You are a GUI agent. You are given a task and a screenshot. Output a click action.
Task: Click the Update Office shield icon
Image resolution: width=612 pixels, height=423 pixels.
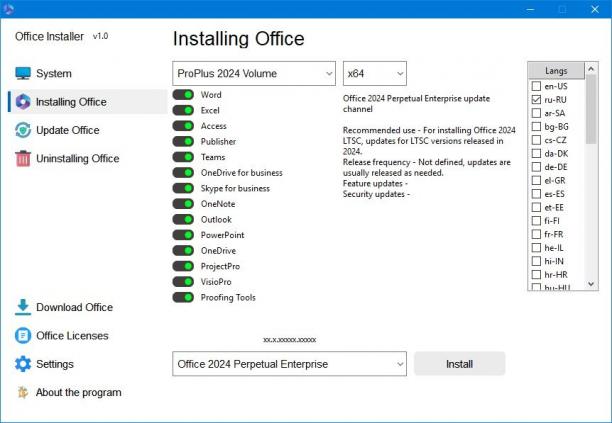point(23,130)
